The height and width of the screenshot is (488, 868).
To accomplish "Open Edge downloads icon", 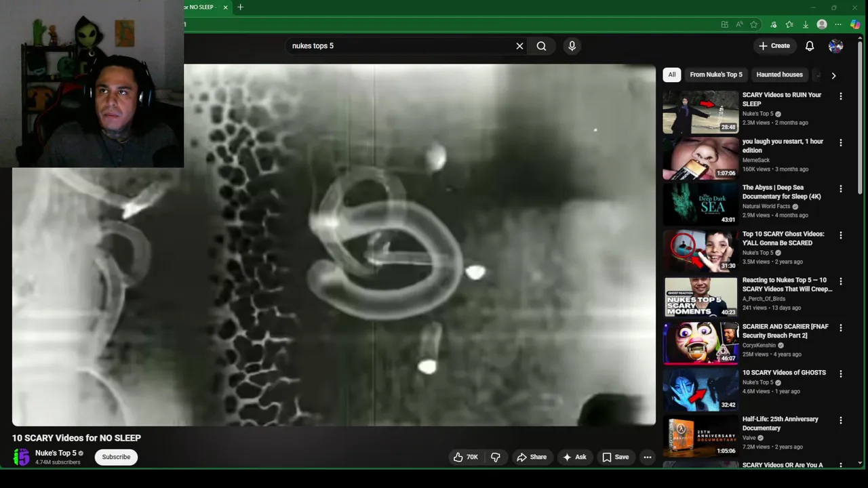I will pos(805,24).
